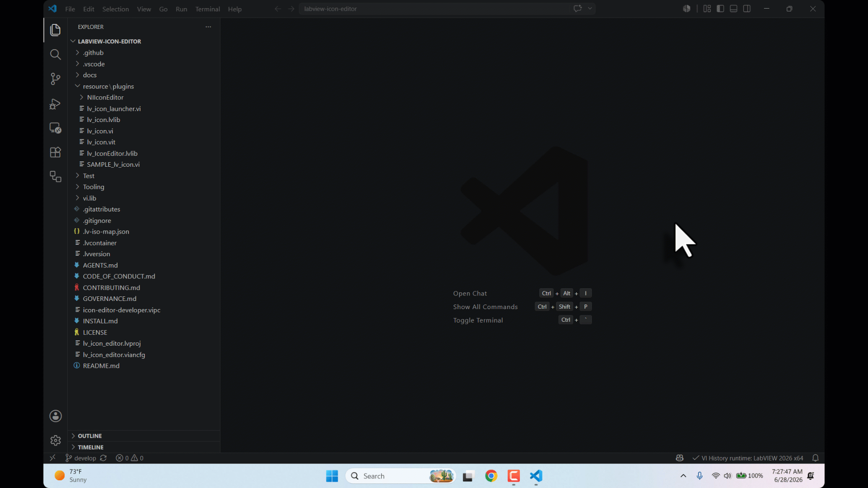Viewport: 868px width, 488px height.
Task: Open the Explorer view in activity bar
Action: click(x=55, y=30)
